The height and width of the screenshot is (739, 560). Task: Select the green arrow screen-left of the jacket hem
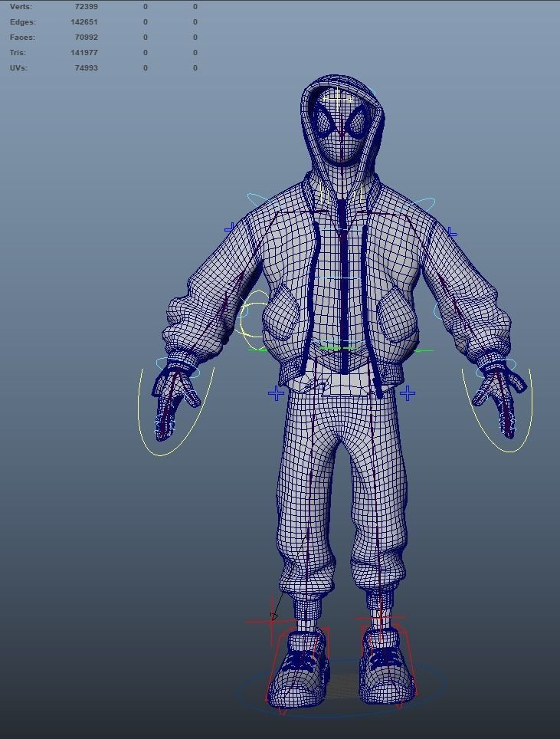(257, 350)
